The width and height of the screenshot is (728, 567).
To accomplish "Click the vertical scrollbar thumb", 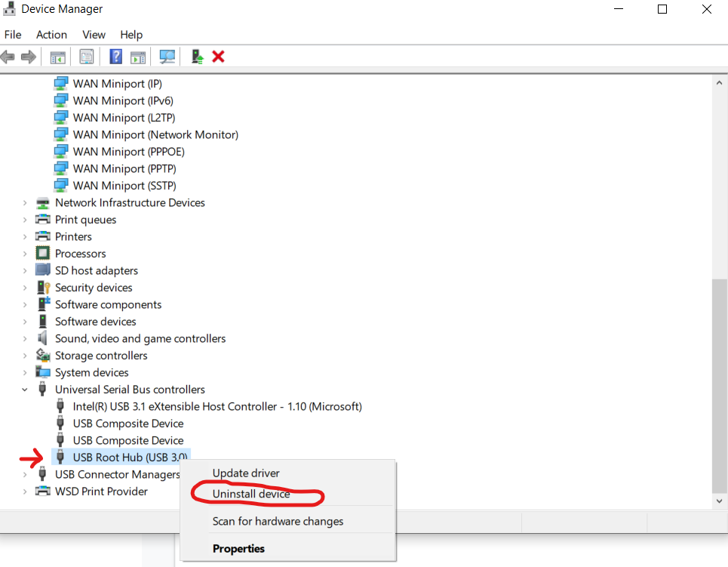I will [x=719, y=386].
